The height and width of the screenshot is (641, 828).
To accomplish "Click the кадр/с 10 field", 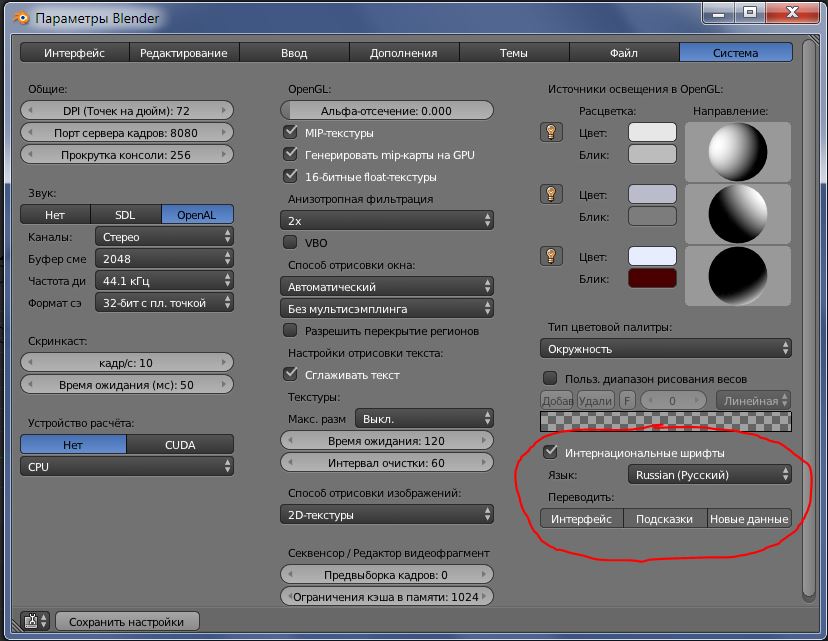I will tap(127, 362).
